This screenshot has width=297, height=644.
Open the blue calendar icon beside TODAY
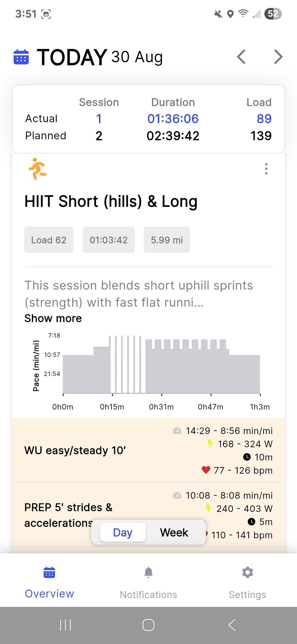point(21,57)
